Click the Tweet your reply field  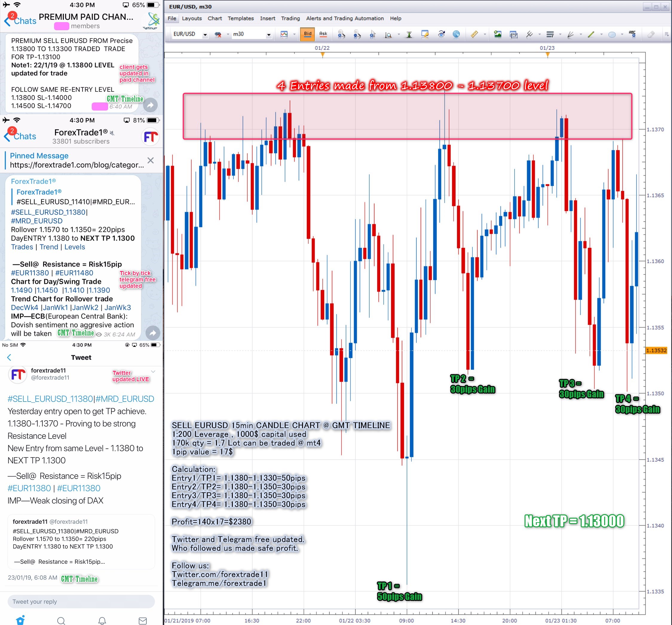(81, 602)
